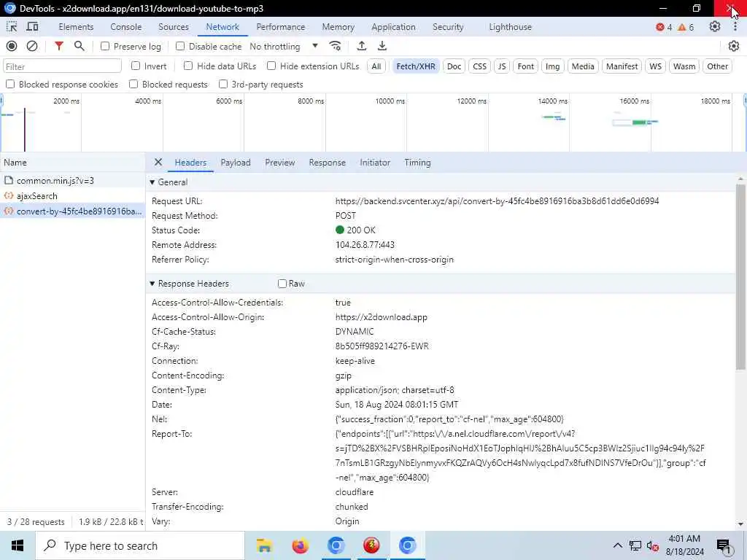Switch to the Payload tab
Screen dimensions: 747x560
click(x=236, y=163)
